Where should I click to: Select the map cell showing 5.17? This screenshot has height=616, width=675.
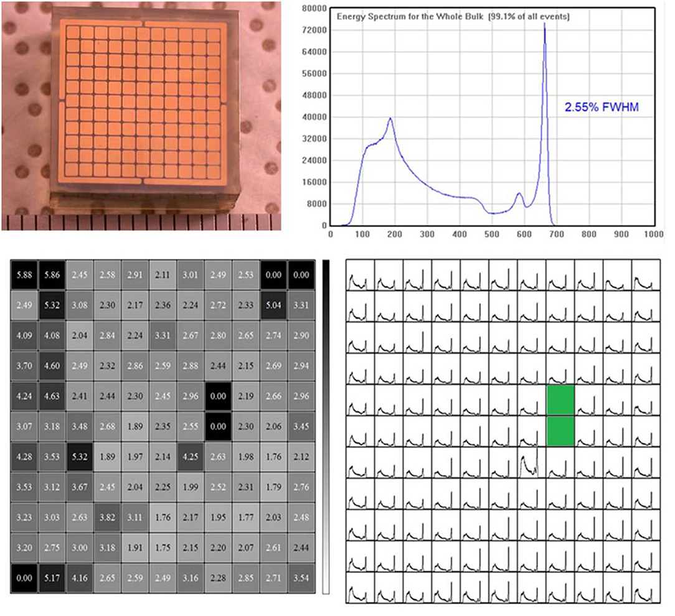coord(52,577)
